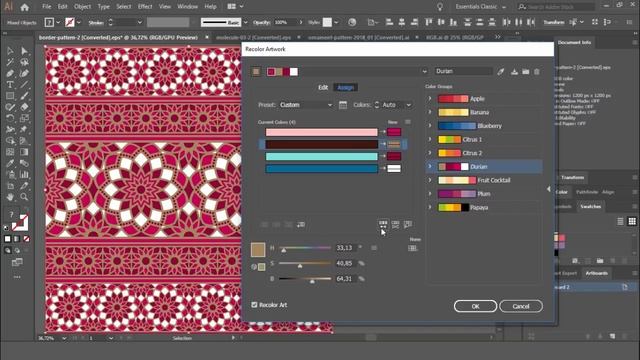Viewport: 640px width, 360px height.
Task: Randomly change saturation and brightness icon
Action: click(396, 224)
